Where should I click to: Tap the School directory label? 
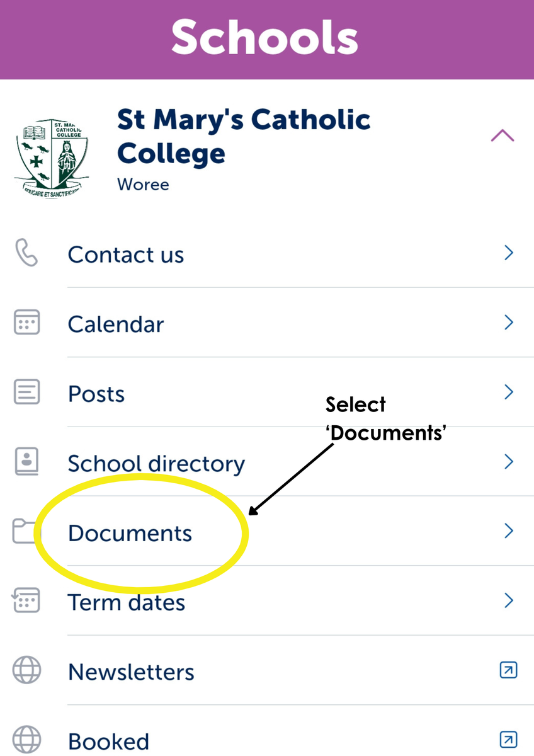156,464
